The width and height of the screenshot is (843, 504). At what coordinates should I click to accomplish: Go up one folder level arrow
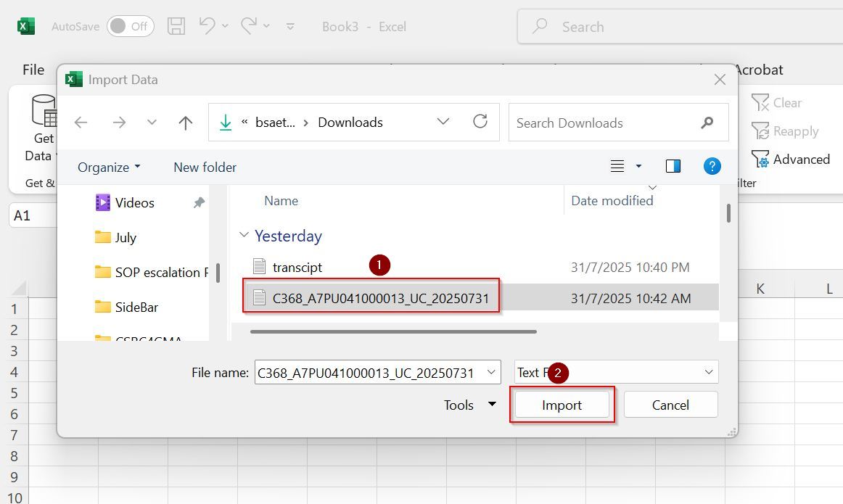186,123
